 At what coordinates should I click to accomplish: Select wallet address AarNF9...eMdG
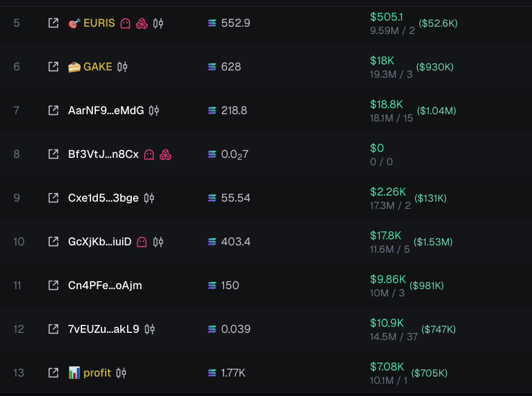pos(106,111)
